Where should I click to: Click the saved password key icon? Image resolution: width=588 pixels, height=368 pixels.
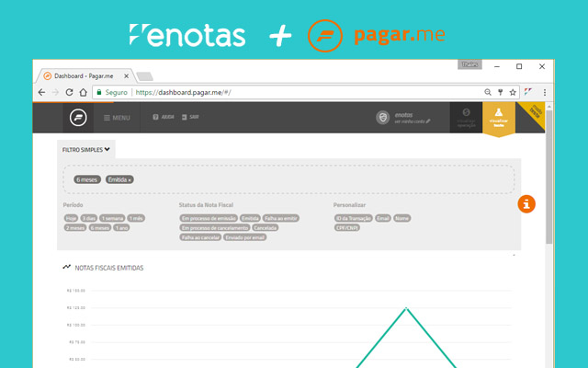[500, 92]
